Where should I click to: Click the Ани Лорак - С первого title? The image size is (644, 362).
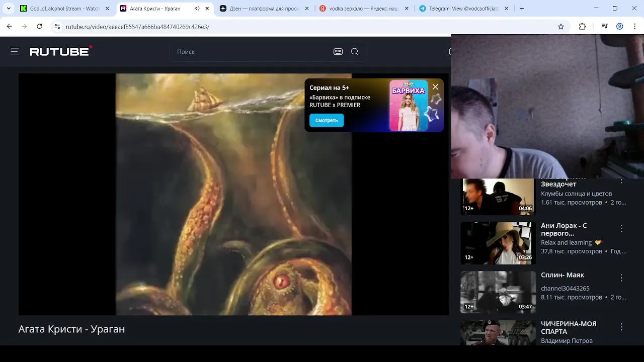[564, 230]
